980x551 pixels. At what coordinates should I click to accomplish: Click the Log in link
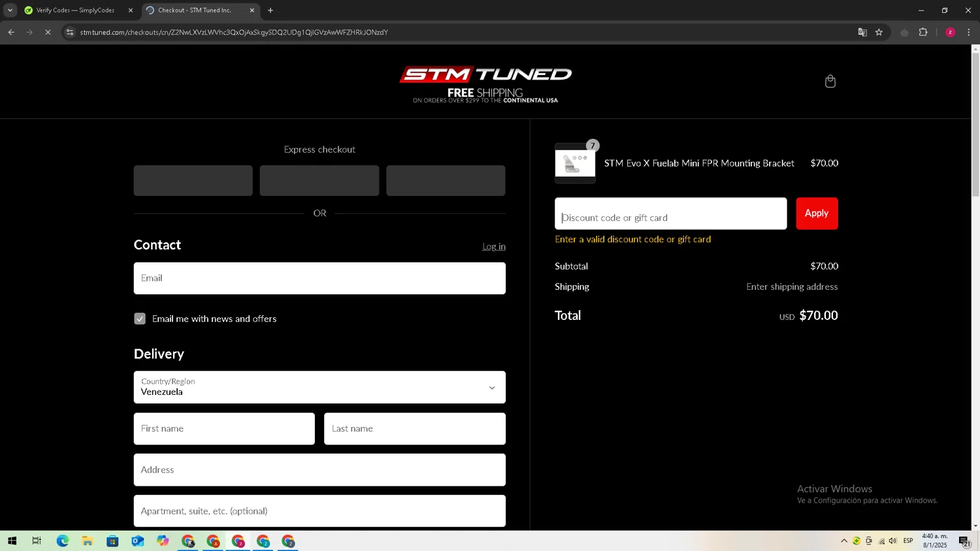[x=494, y=246]
